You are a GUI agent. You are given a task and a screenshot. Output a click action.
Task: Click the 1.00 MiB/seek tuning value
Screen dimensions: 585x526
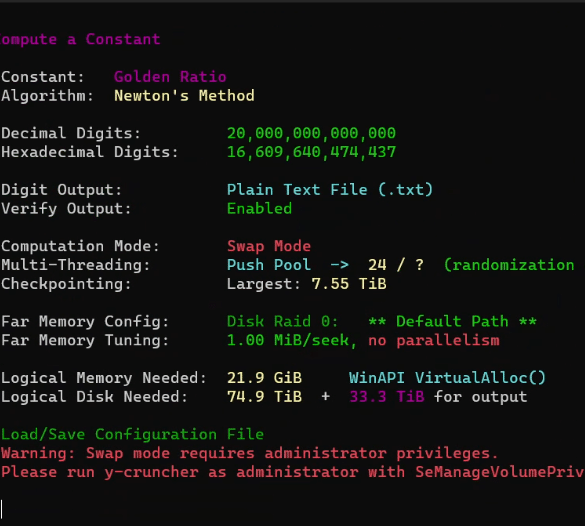tap(292, 340)
